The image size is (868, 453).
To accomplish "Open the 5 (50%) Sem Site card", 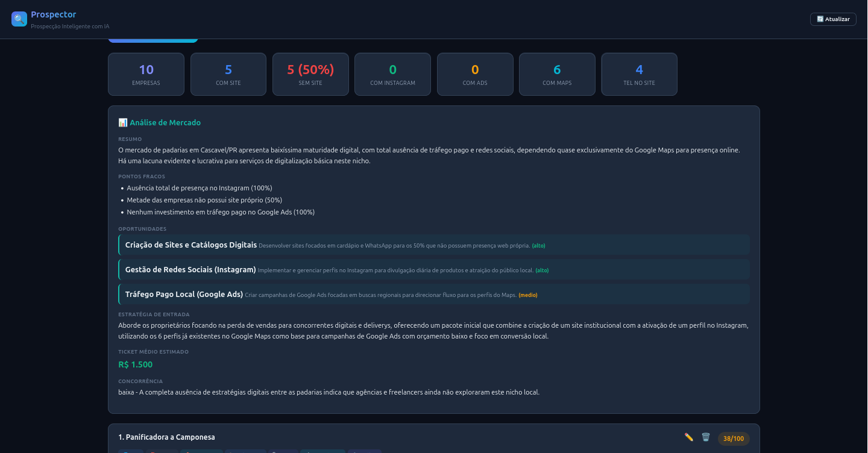I will 310,74.
